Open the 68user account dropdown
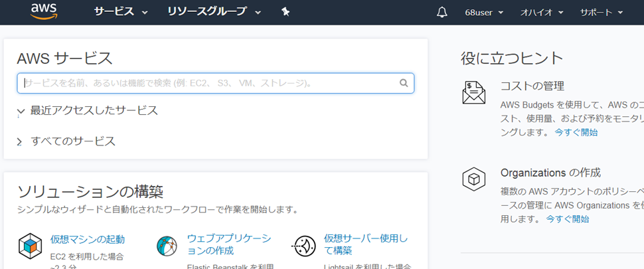Image resolution: width=644 pixels, height=269 pixels. [484, 12]
